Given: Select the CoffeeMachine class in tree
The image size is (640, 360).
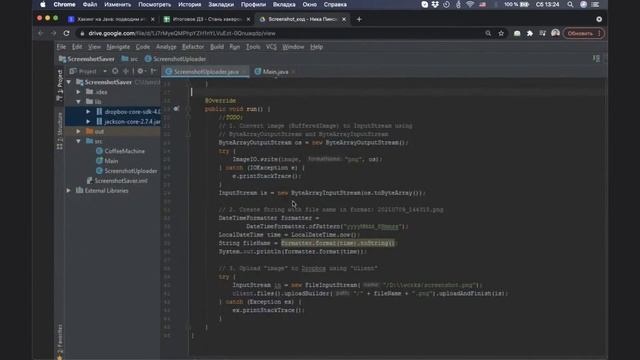Looking at the screenshot, I should [x=120, y=151].
